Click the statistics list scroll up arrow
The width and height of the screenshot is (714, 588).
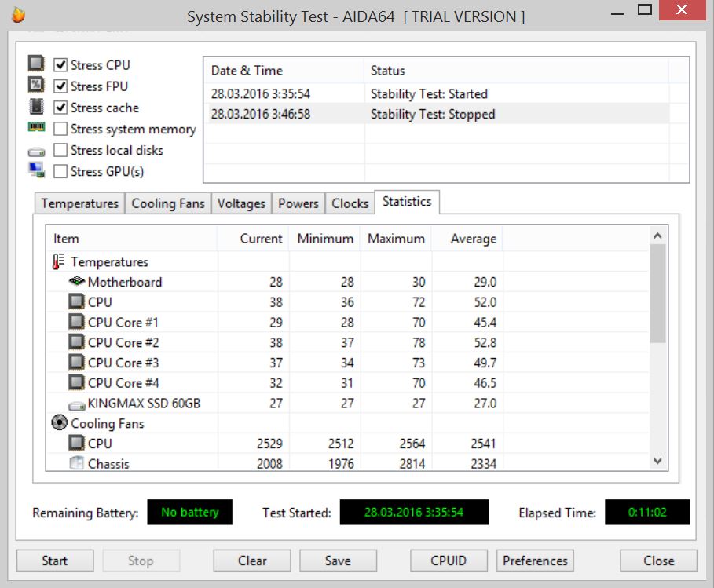coord(657,236)
